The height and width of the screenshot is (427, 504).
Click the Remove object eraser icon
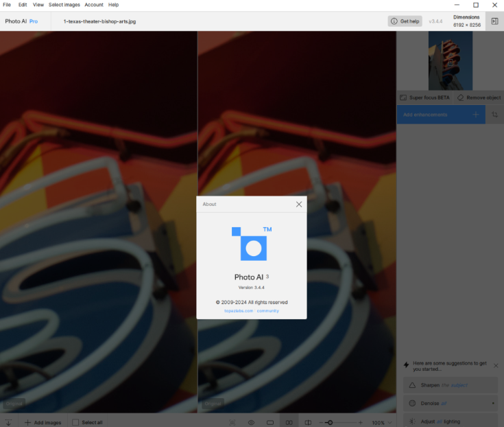(x=460, y=97)
